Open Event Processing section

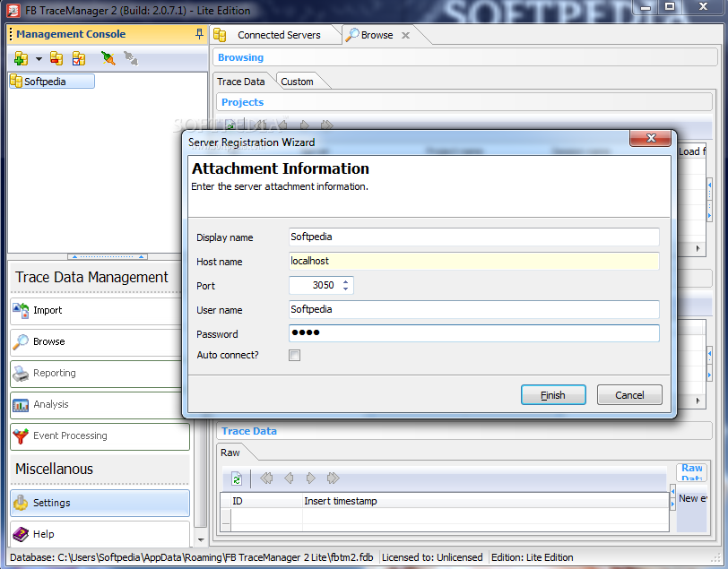(100, 435)
